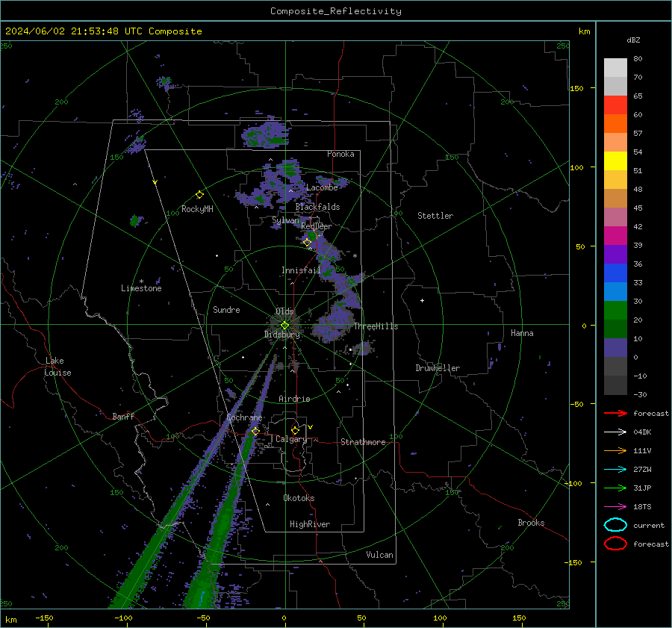Image resolution: width=672 pixels, height=628 pixels.
Task: Click the RedDeer city label
Action: 317,226
